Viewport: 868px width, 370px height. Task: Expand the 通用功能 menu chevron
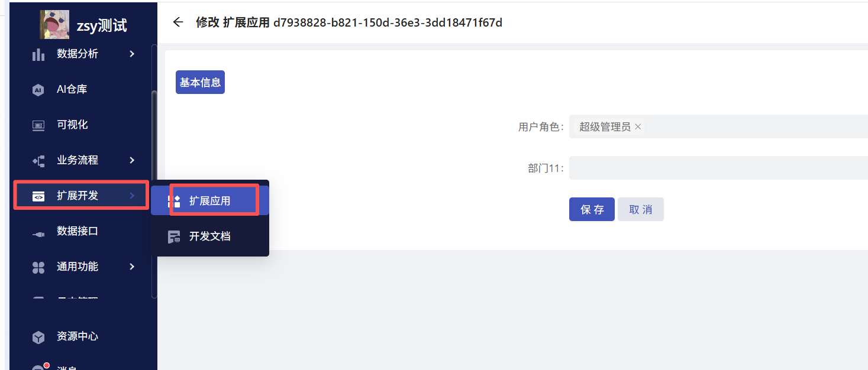(132, 267)
